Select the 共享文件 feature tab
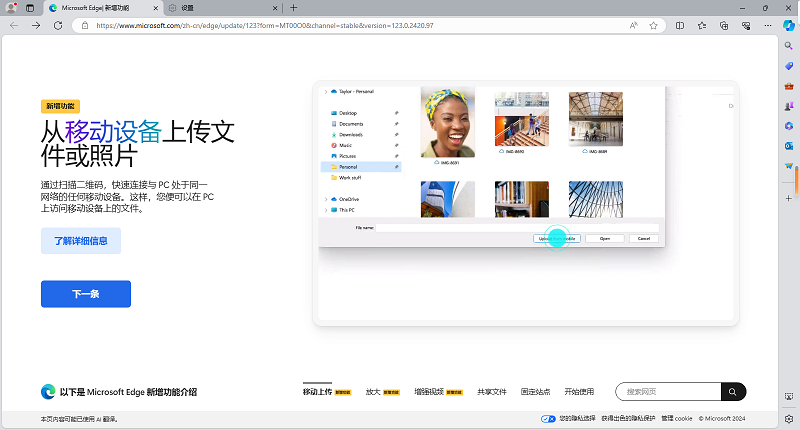 pyautogui.click(x=492, y=392)
